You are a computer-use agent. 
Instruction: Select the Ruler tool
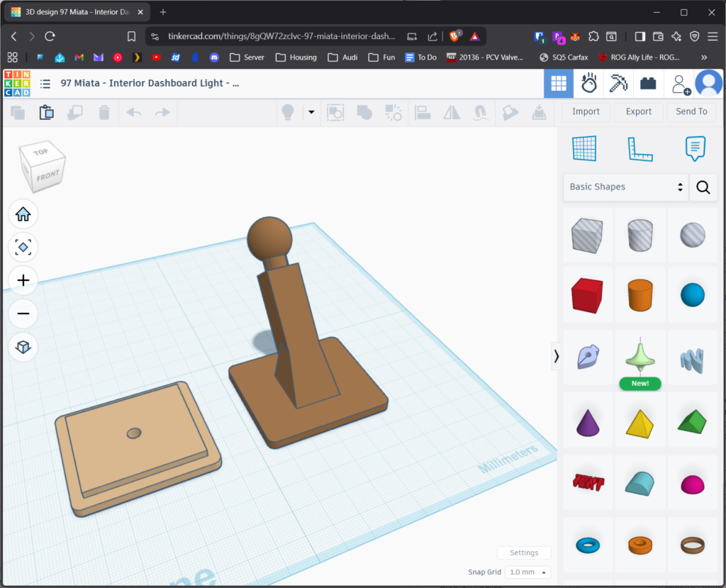(x=640, y=148)
